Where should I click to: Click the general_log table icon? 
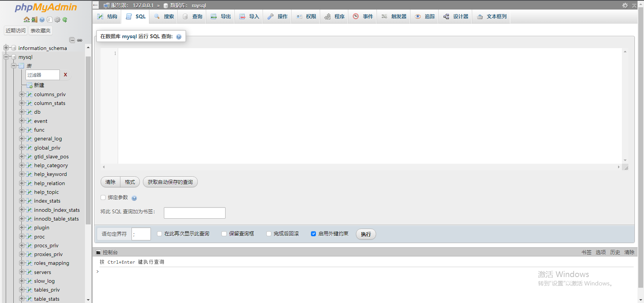coord(29,139)
